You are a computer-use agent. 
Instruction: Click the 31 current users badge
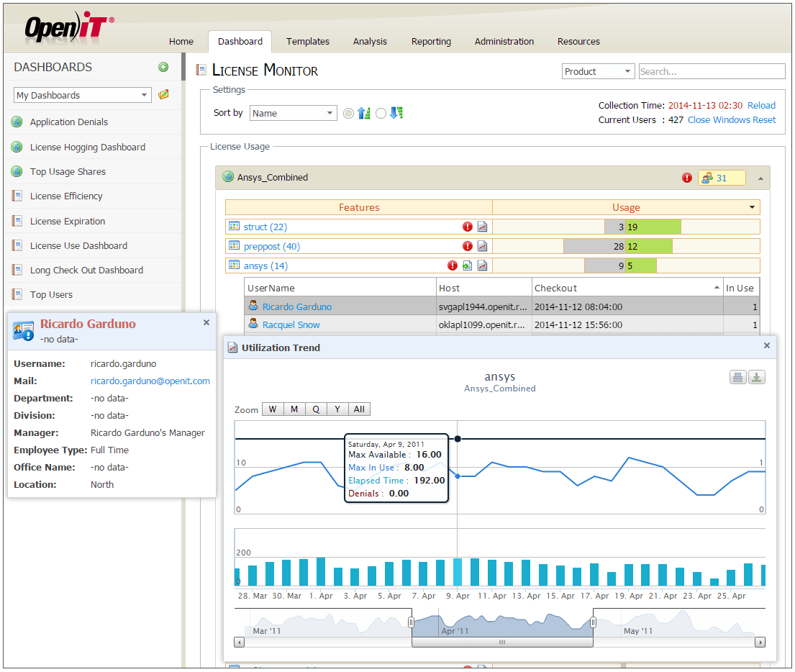pos(722,178)
